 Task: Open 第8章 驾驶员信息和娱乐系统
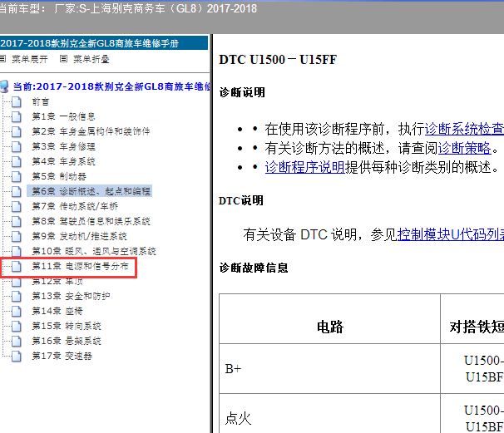(91, 221)
